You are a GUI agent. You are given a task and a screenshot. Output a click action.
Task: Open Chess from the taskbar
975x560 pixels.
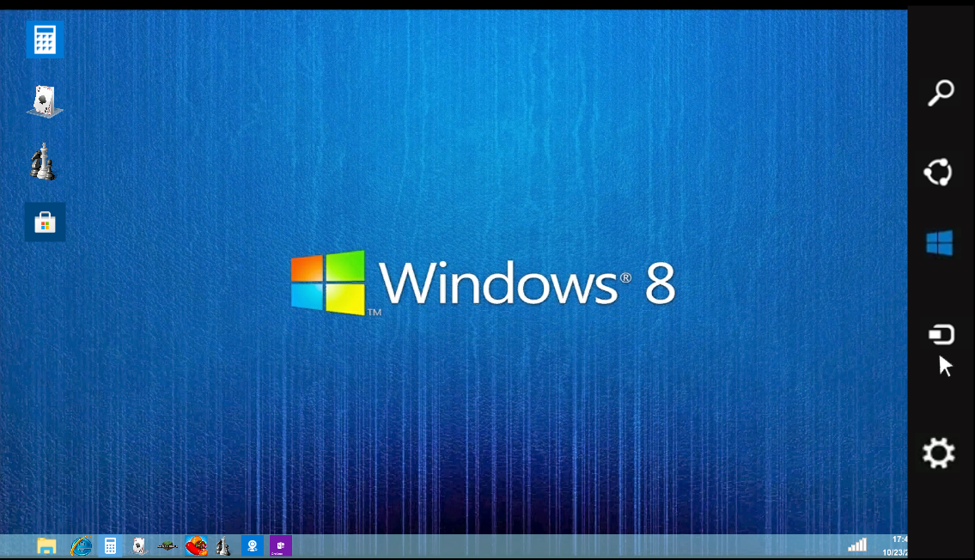223,546
